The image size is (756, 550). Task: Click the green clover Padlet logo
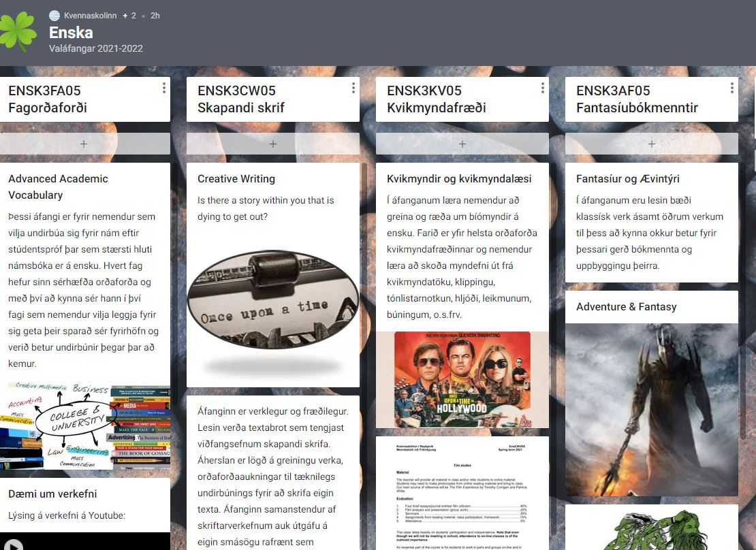(18, 31)
